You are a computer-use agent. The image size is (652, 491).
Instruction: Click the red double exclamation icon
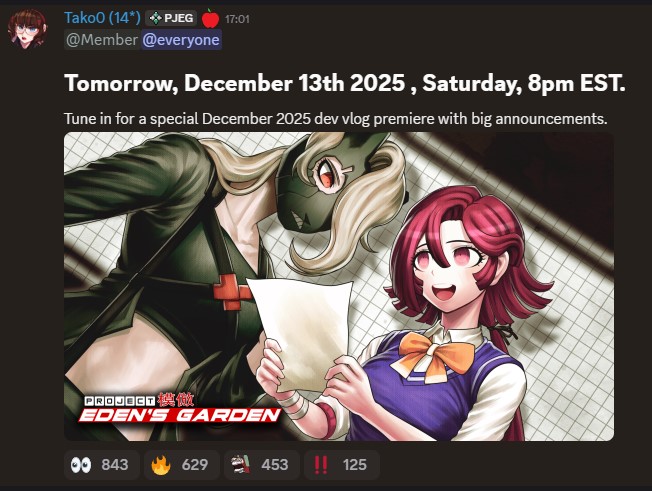320,465
